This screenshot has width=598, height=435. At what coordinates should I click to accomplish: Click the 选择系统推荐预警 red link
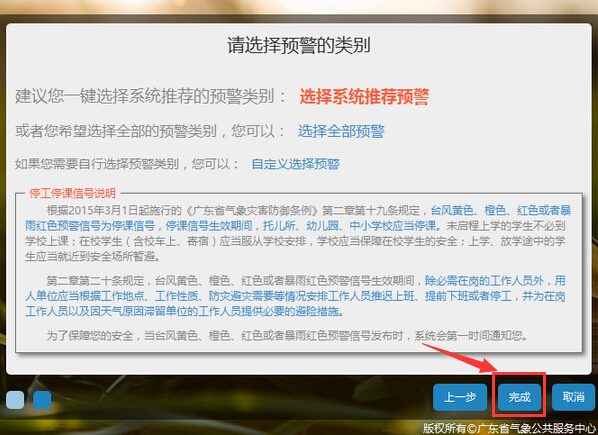coord(364,96)
